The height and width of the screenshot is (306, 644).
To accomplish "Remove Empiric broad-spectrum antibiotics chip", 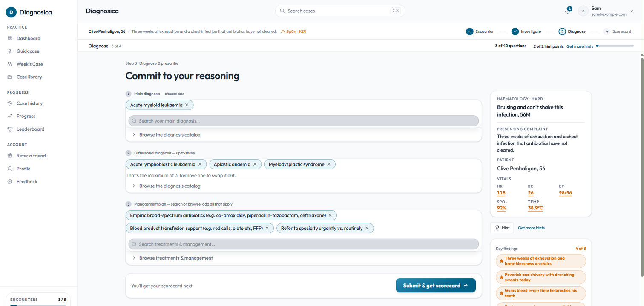I will [330, 215].
